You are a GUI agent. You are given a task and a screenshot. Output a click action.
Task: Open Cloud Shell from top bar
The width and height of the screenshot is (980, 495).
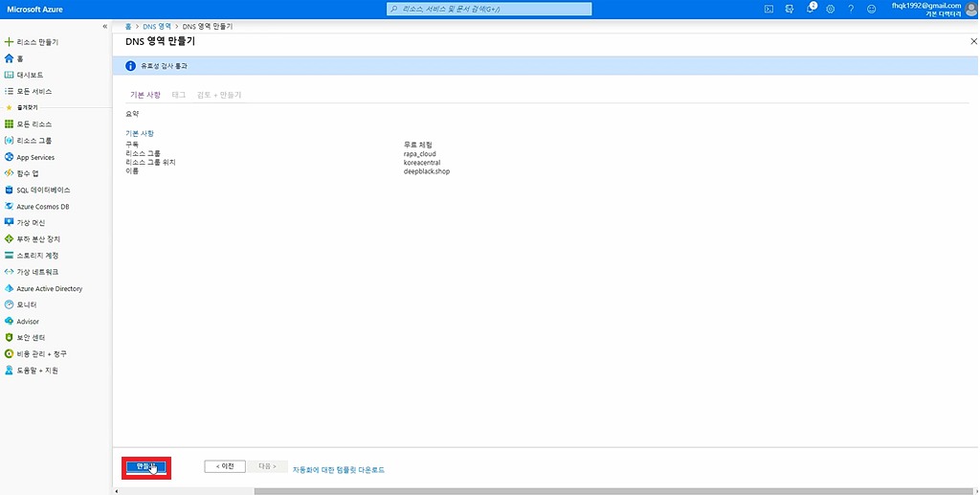click(x=768, y=9)
